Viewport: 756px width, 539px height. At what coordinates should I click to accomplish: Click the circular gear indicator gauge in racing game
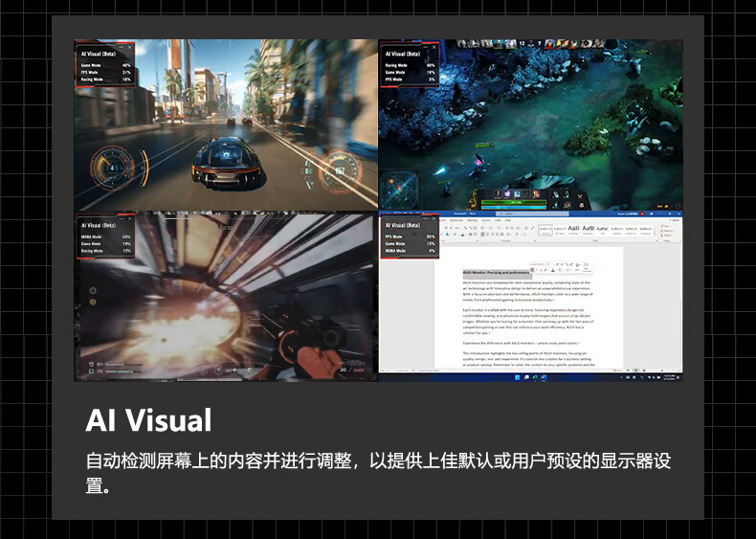(x=113, y=168)
